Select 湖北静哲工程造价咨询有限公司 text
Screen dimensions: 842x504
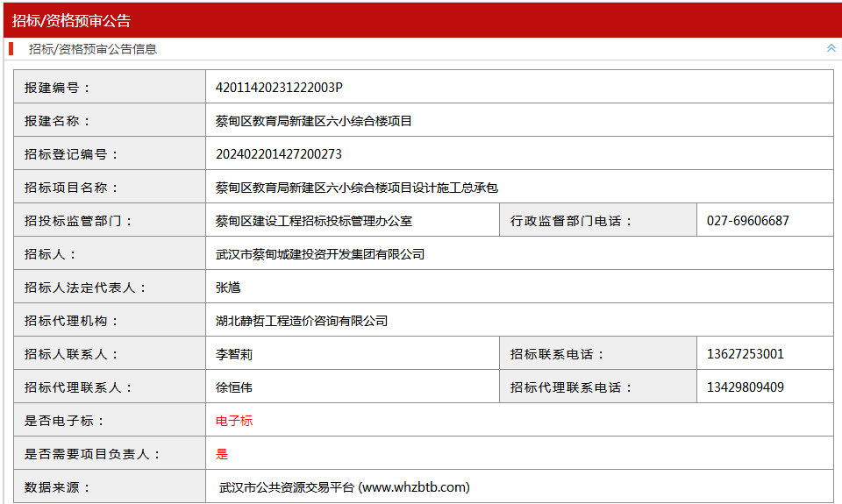(x=301, y=321)
